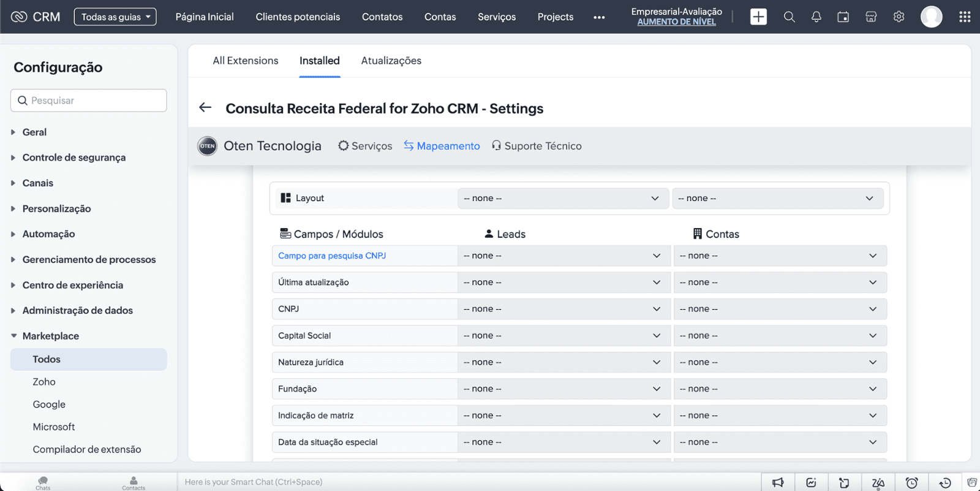980x491 pixels.
Task: Switch to the All Extensions tab
Action: 245,61
